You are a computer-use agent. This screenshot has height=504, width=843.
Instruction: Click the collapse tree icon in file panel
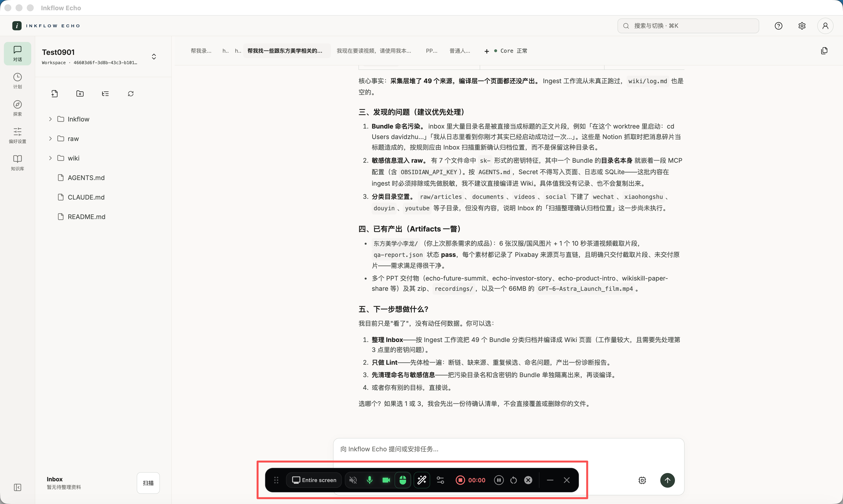point(105,94)
